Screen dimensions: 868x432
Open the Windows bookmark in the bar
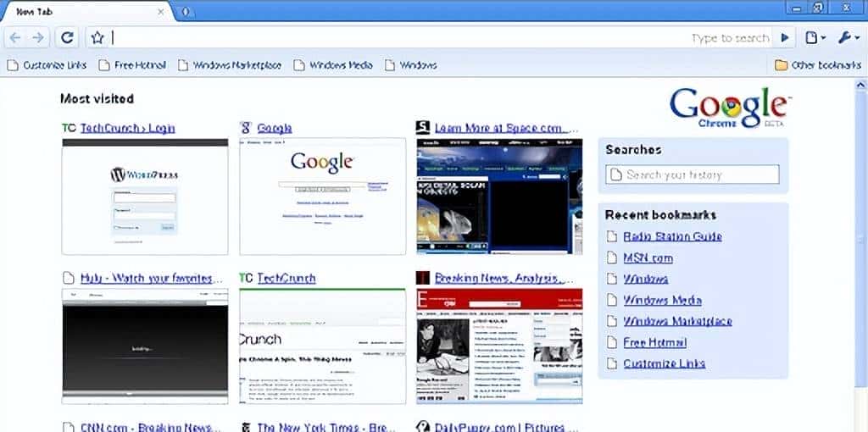[411, 65]
